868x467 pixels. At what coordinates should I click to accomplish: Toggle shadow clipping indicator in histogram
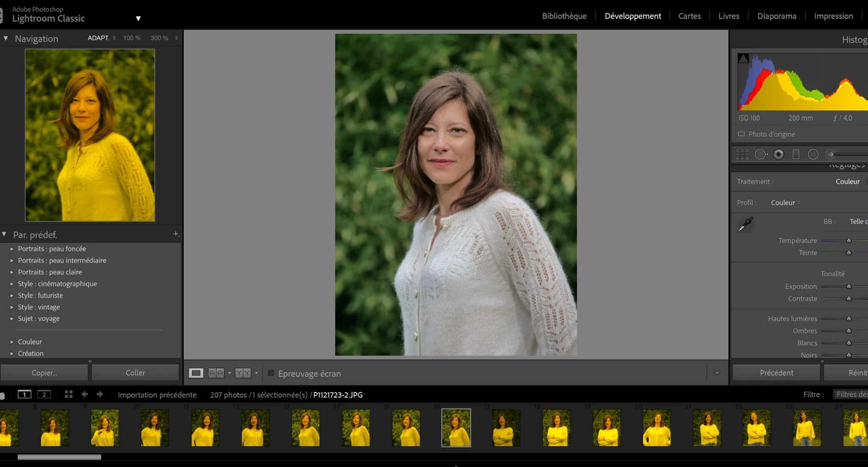point(743,58)
